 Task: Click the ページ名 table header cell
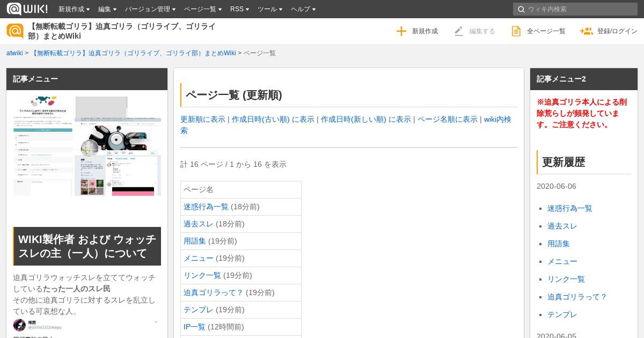[241, 189]
